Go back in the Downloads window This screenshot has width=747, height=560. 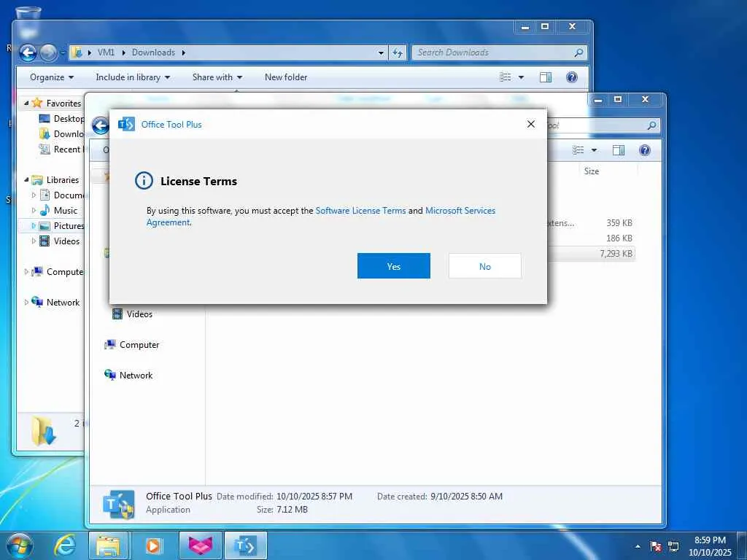28,52
